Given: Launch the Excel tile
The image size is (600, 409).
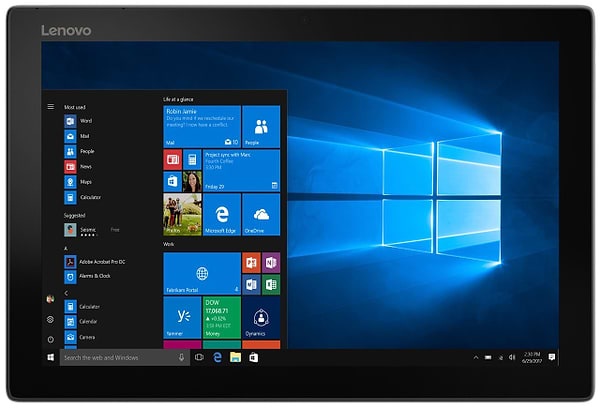Looking at the screenshot, I should pyautogui.click(x=271, y=285).
